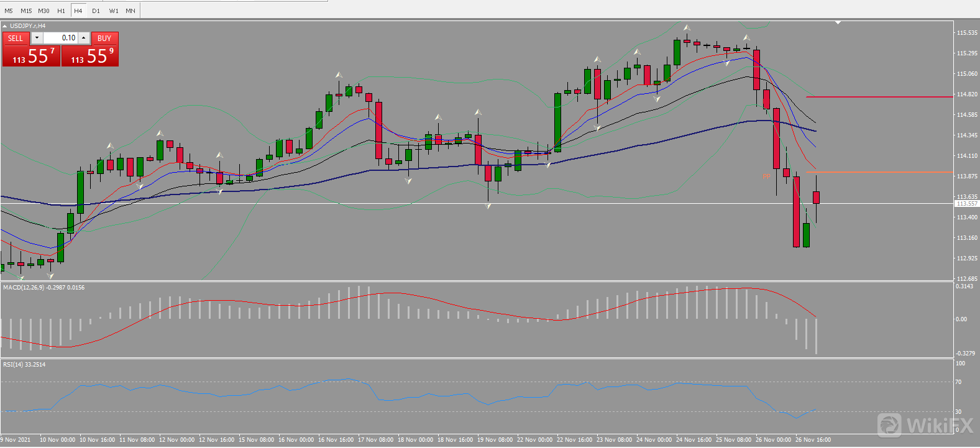Click the 113.557 current price tag on axis
The height and width of the screenshot is (448, 980).
(x=966, y=204)
